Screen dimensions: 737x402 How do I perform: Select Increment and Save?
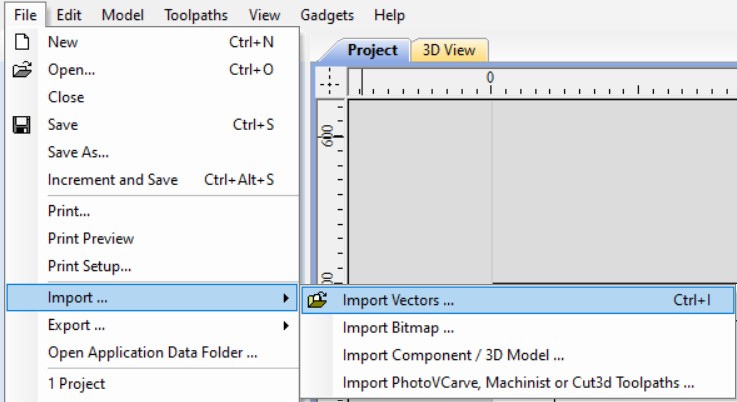tap(113, 180)
